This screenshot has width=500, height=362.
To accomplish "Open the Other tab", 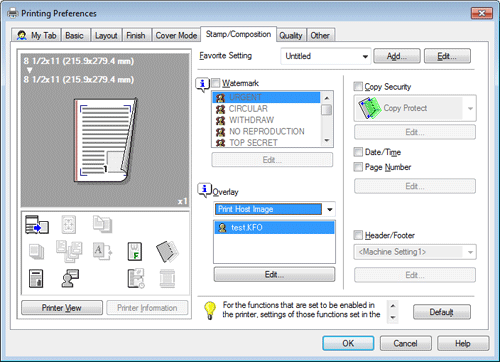I will (320, 35).
